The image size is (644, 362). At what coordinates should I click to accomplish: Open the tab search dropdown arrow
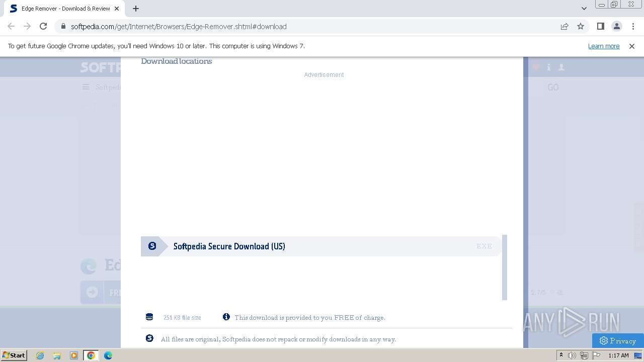584,9
